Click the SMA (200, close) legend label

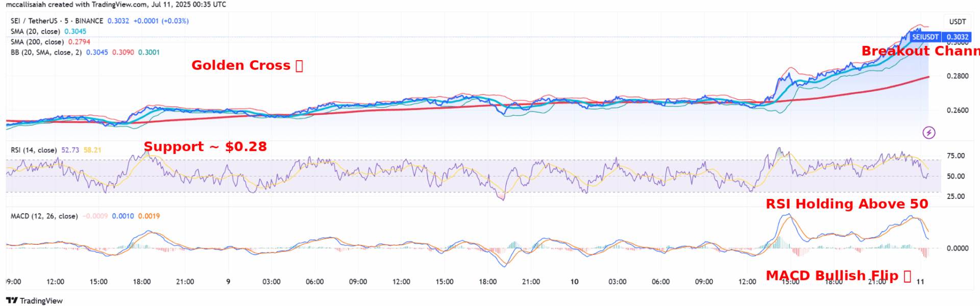click(x=37, y=42)
